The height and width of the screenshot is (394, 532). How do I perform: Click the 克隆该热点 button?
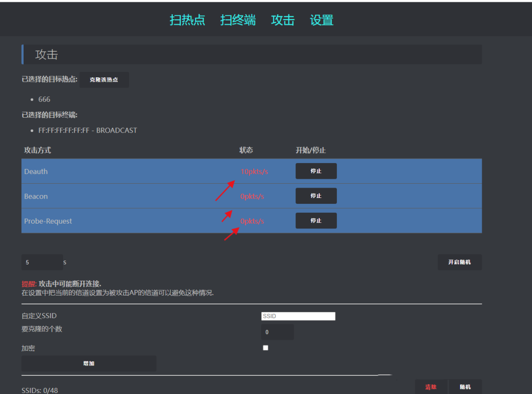(x=104, y=80)
